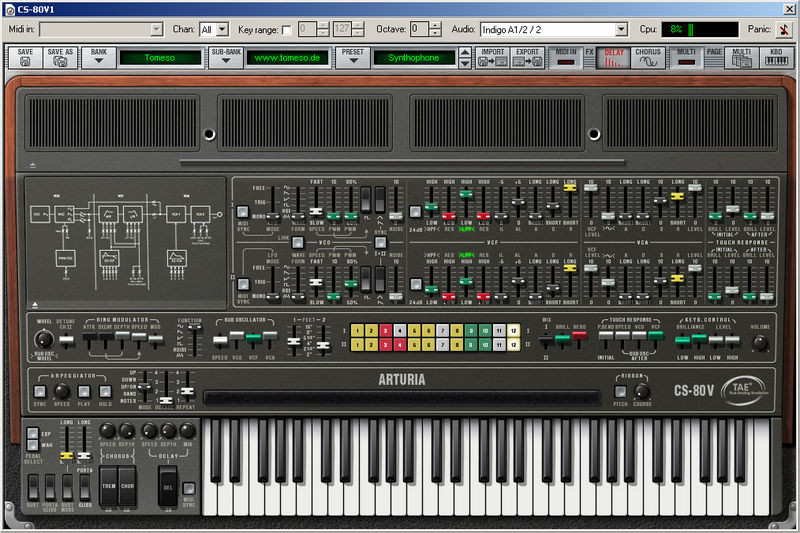Click the MULTI indicator button

click(x=686, y=58)
